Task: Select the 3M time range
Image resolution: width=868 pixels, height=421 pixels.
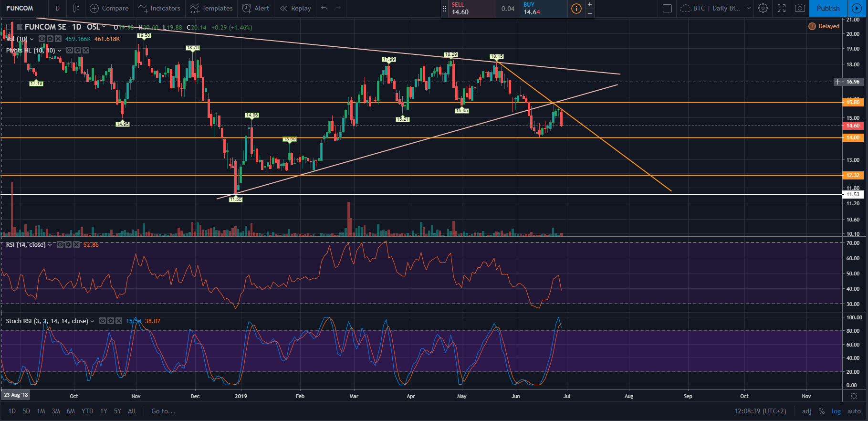Action: pyautogui.click(x=56, y=411)
